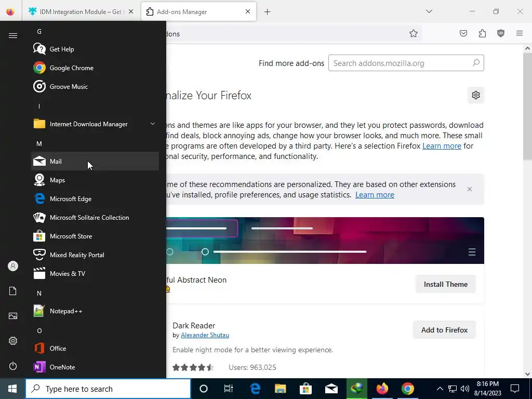Open Pictures from Start sidebar
532x399 pixels.
tap(13, 316)
